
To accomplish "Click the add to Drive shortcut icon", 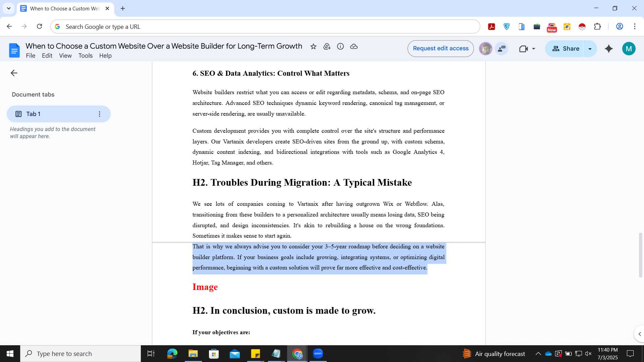I will click(327, 47).
